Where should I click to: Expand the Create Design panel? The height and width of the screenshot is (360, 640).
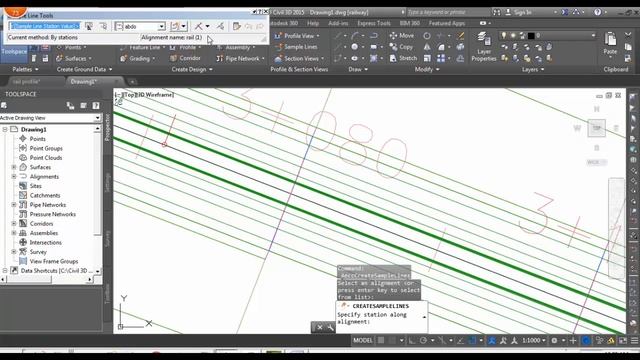click(x=192, y=69)
